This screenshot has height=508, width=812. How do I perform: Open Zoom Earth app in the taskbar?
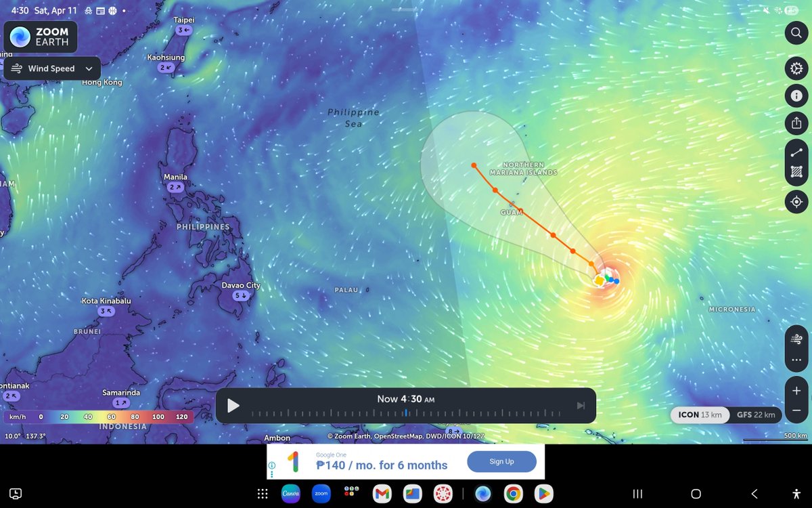(482, 494)
